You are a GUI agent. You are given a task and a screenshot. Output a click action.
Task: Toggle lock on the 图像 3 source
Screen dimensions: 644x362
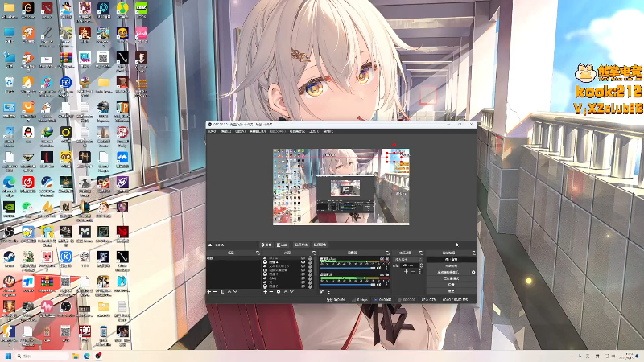click(310, 274)
